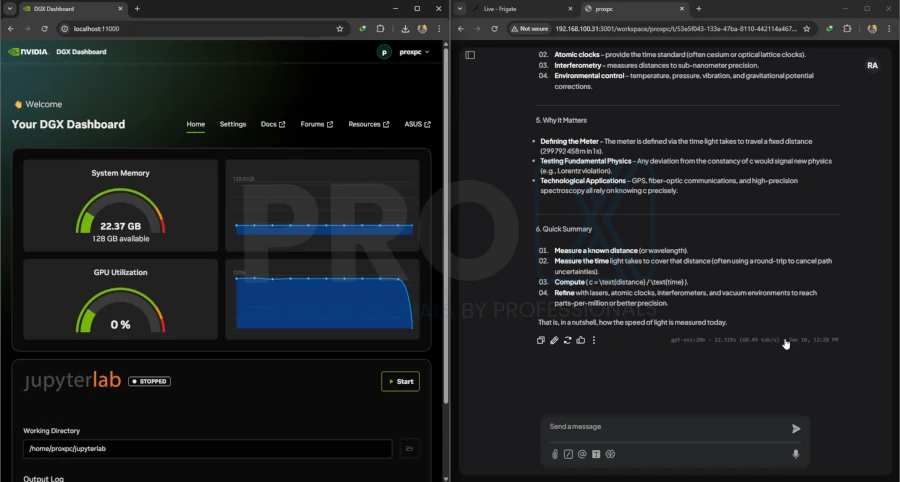Open the tab search dropdown in DGX browser
The width and height of the screenshot is (900, 482).
click(x=10, y=9)
